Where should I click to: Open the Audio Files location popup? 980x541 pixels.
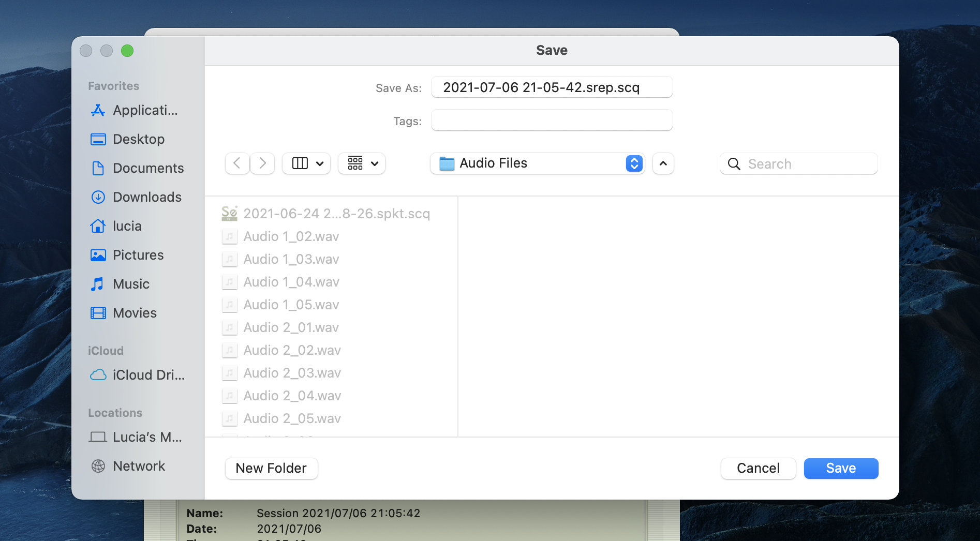537,163
